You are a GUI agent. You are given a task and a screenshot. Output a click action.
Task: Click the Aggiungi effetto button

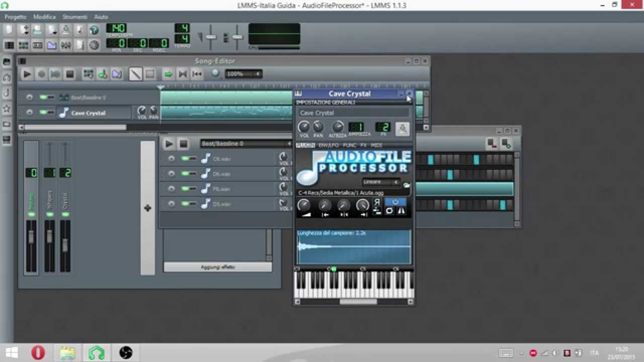[x=218, y=267]
